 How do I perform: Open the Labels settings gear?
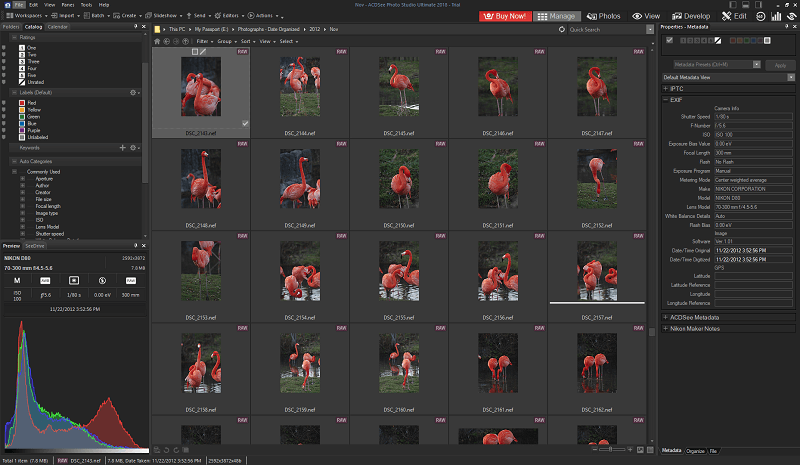click(134, 92)
